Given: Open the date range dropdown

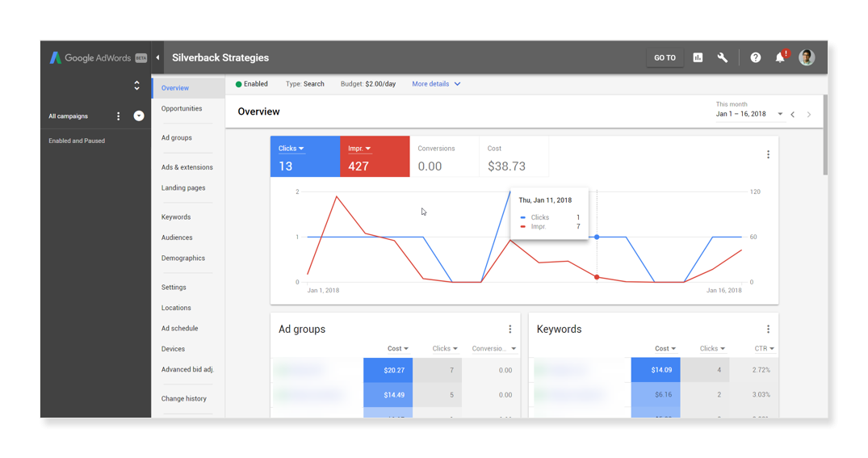Looking at the screenshot, I should 749,114.
